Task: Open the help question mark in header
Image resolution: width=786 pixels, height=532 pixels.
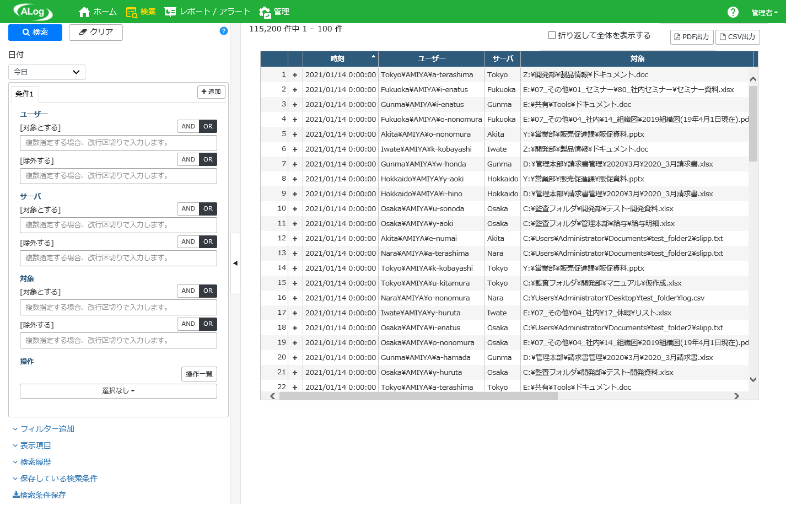Action: (x=733, y=12)
